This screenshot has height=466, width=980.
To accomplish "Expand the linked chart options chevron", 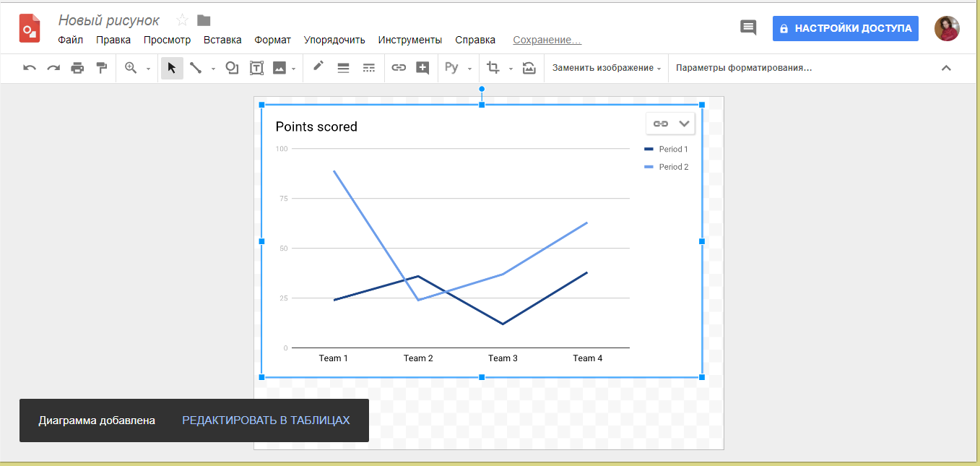I will tap(685, 124).
